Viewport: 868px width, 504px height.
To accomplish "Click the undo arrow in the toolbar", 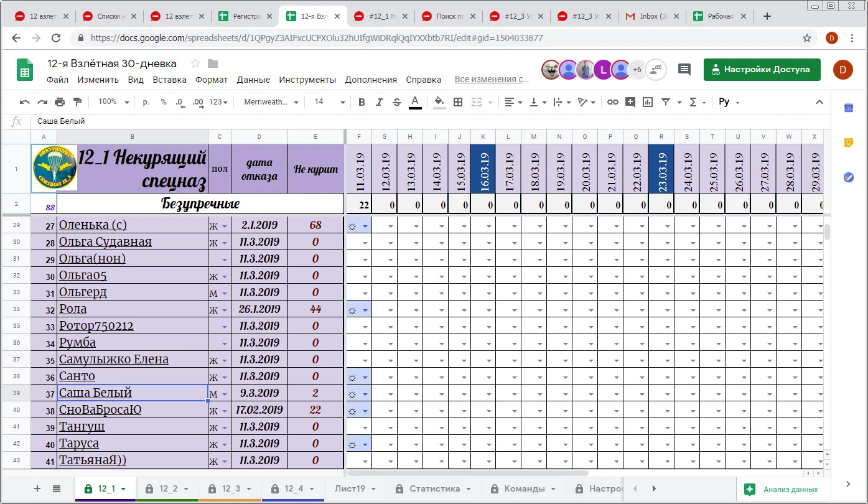I will pyautogui.click(x=25, y=102).
